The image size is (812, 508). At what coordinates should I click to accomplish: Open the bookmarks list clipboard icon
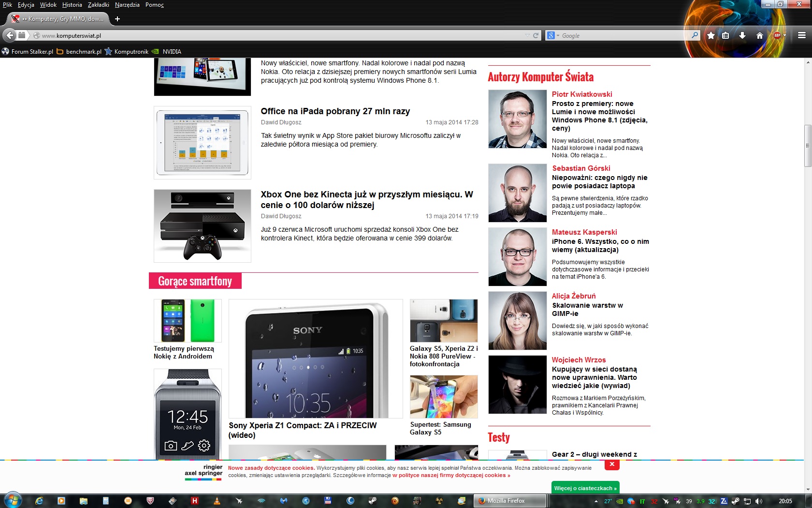coord(725,35)
